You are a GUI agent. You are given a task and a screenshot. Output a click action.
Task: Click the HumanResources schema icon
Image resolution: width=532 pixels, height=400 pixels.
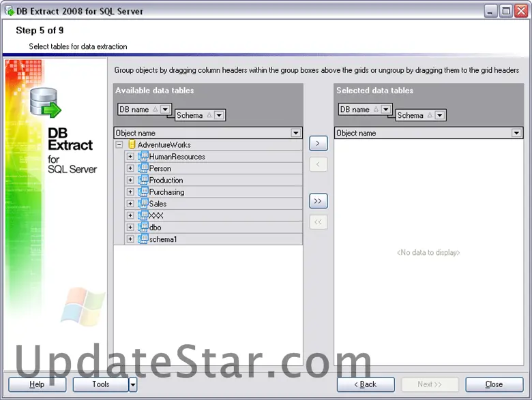[143, 156]
